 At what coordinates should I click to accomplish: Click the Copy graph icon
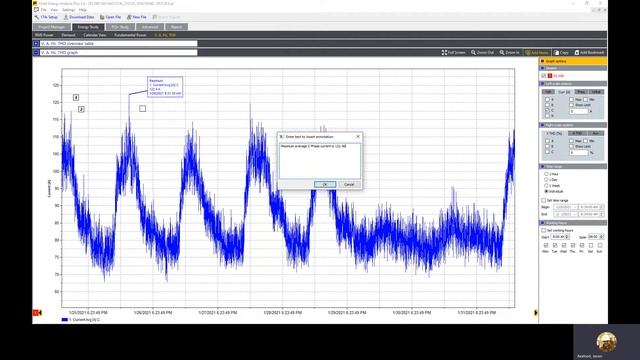click(556, 53)
